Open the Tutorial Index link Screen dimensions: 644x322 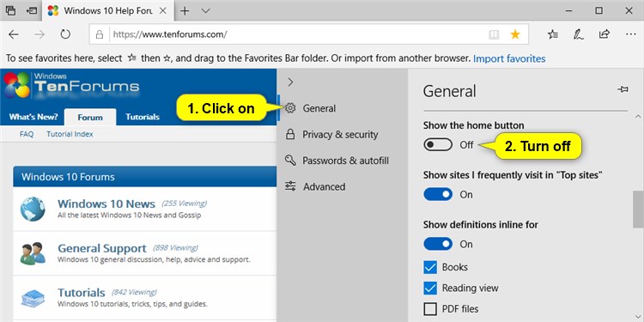coord(70,134)
